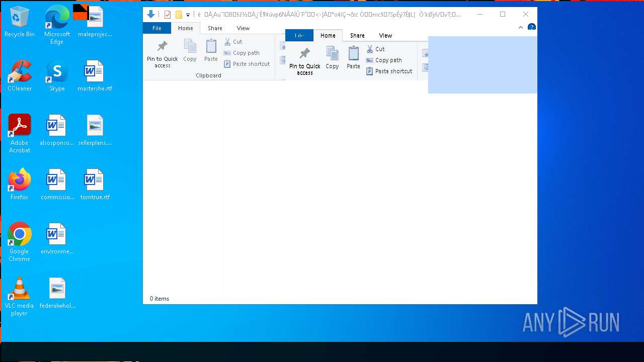Viewport: 644px width, 362px height.
Task: Open Explorer Help question mark icon
Action: click(x=531, y=27)
